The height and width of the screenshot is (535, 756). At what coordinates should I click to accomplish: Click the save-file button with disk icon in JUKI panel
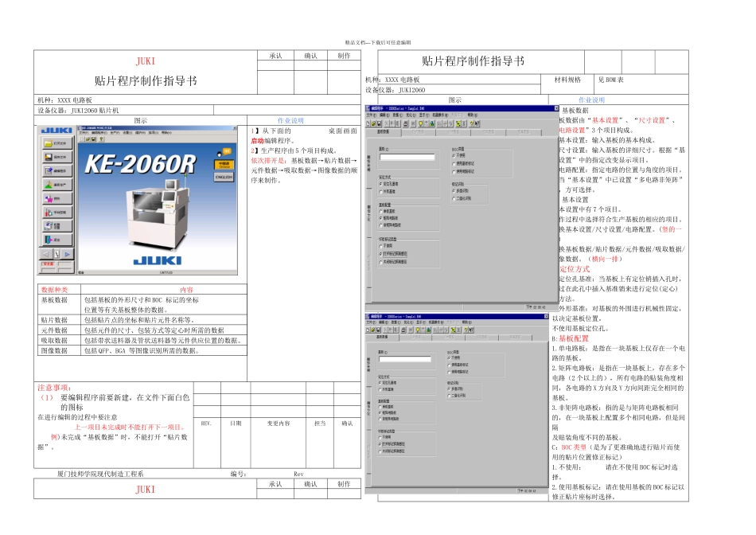pyautogui.click(x=57, y=157)
